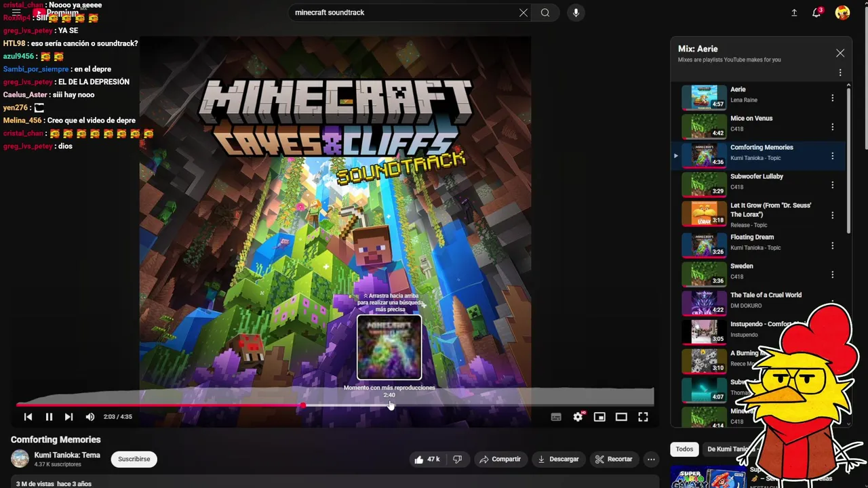Open options for Floating Dream
This screenshot has width=868, height=488.
pos(832,245)
